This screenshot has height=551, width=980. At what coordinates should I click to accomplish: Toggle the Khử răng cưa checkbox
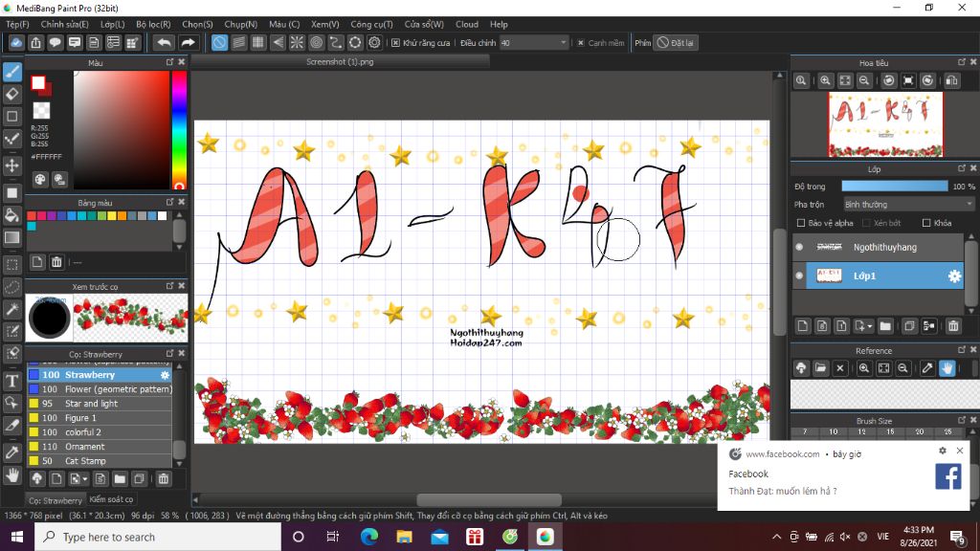pos(395,43)
